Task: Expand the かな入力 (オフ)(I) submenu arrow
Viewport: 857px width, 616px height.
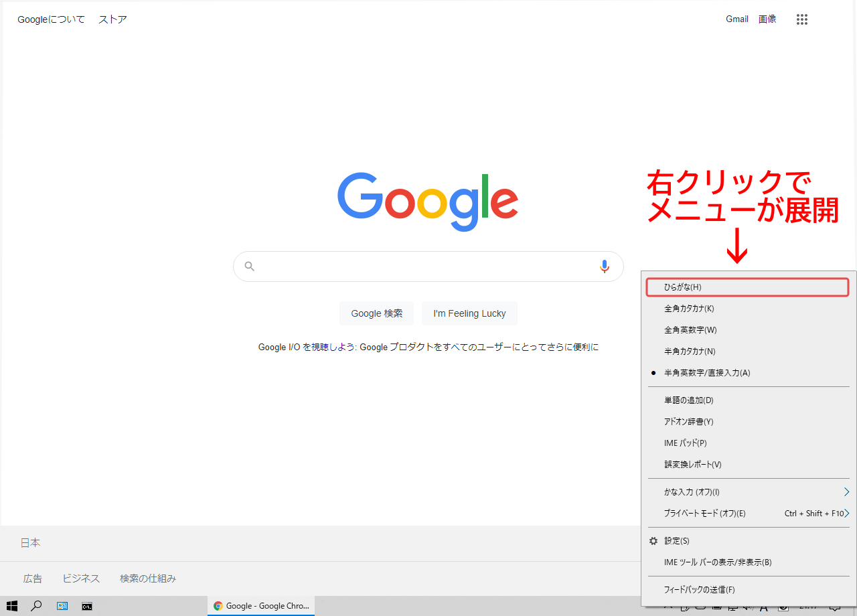Action: [846, 492]
